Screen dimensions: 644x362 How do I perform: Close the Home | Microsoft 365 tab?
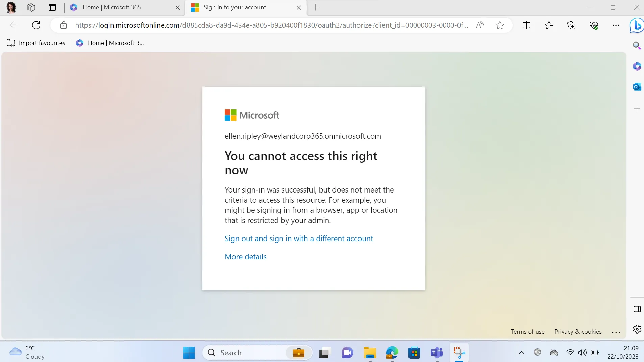pos(178,7)
